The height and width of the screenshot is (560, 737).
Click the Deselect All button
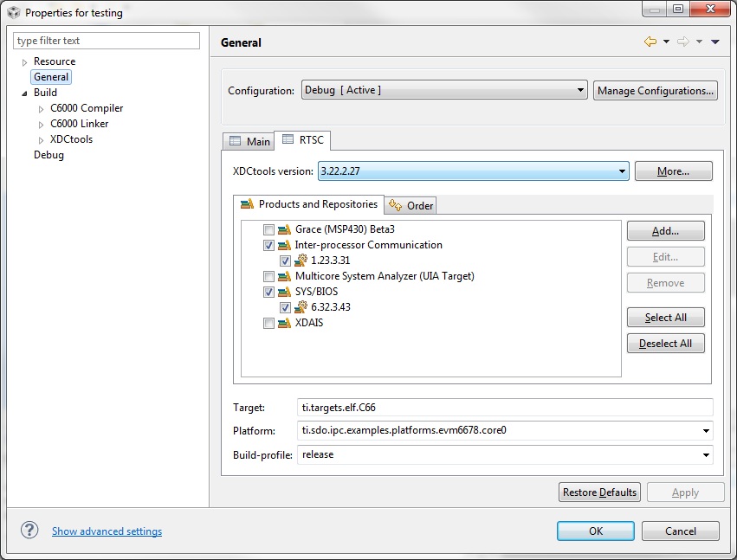666,344
